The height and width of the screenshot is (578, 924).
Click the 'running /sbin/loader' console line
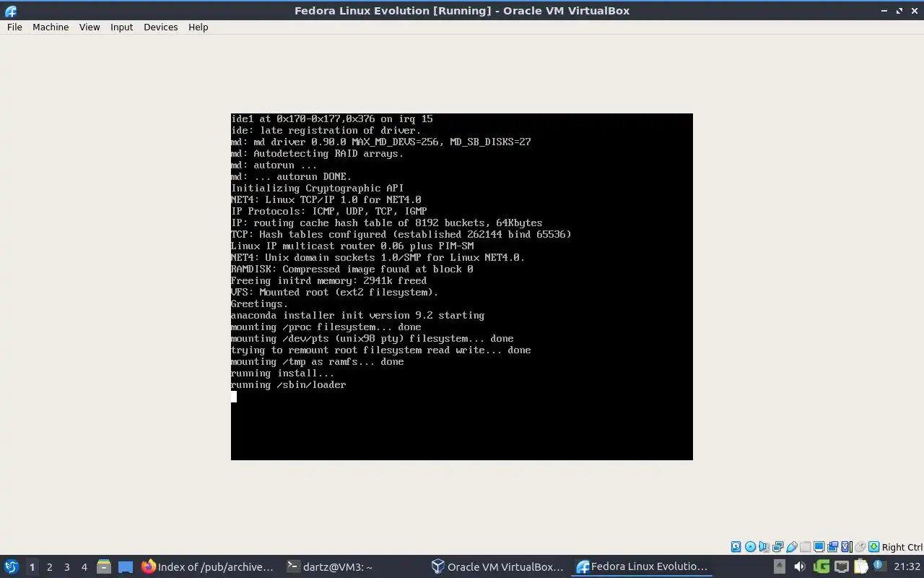coord(288,385)
